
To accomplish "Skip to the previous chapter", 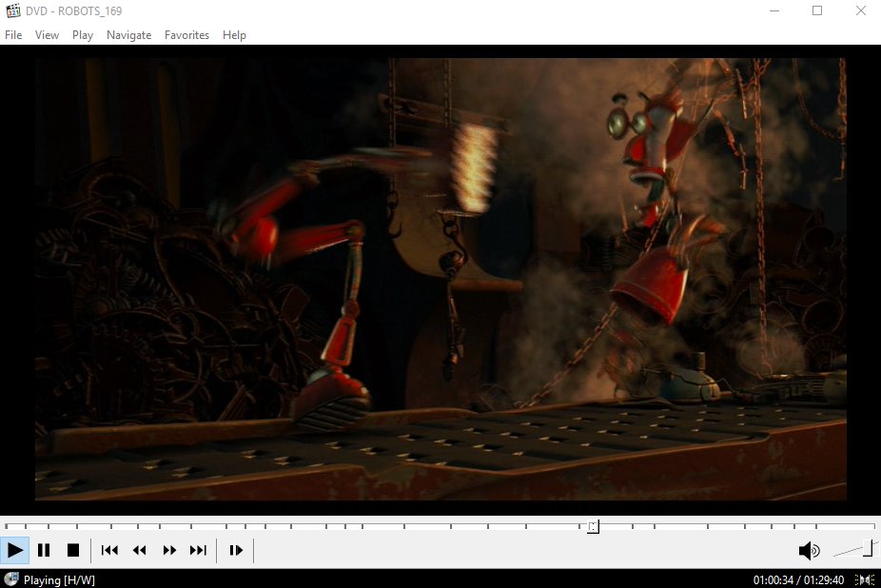I will point(109,550).
